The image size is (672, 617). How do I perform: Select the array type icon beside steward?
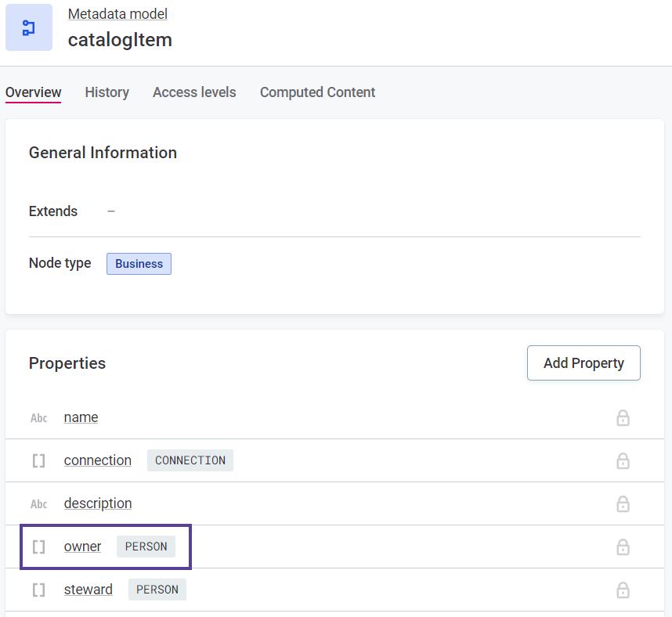tap(38, 589)
